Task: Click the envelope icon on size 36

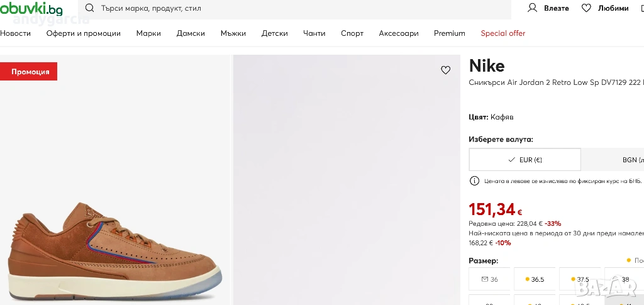Action: [485, 279]
